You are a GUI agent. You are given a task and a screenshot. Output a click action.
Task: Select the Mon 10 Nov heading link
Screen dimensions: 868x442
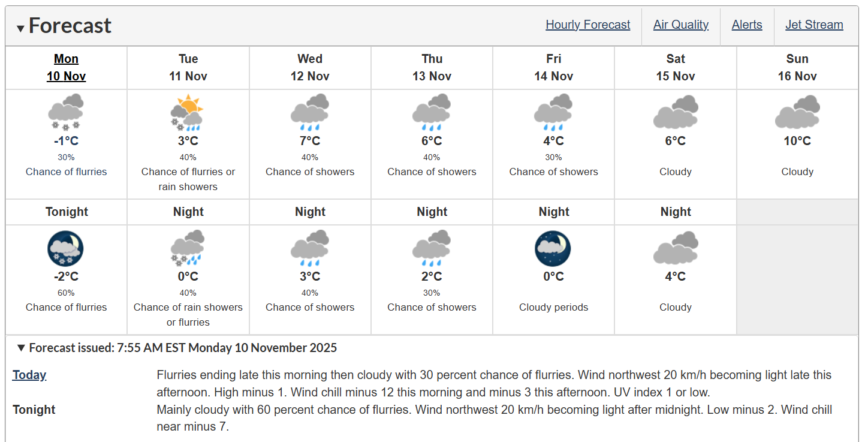point(66,67)
